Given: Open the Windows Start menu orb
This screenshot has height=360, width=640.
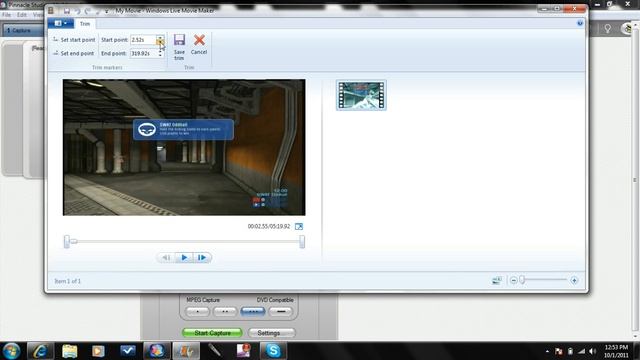Looking at the screenshot, I should pyautogui.click(x=11, y=351).
